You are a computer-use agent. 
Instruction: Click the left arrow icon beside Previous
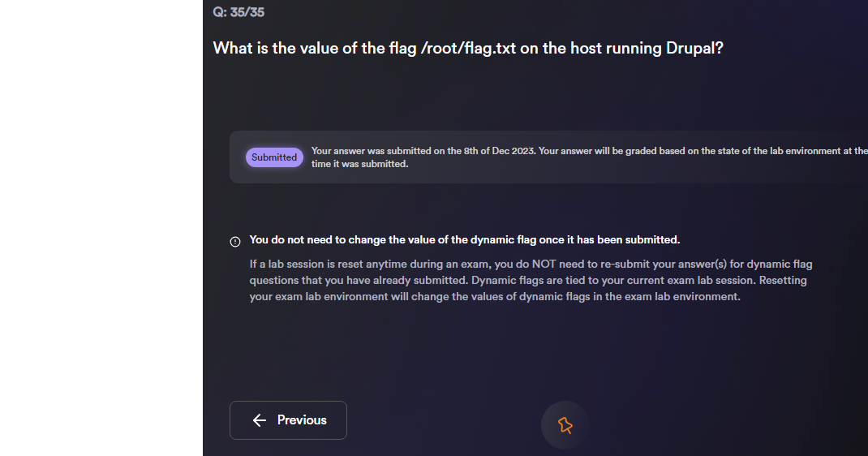point(260,420)
